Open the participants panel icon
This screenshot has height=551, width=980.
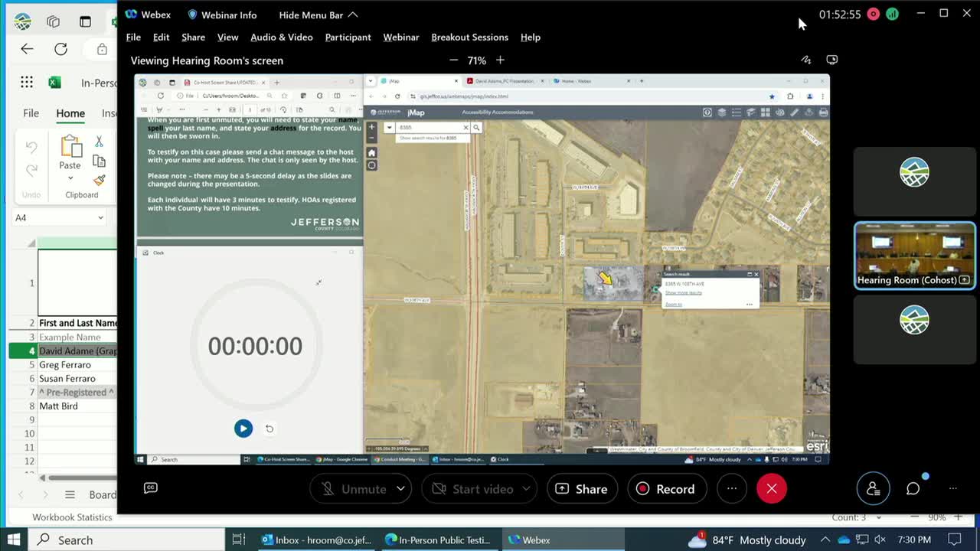pyautogui.click(x=873, y=488)
